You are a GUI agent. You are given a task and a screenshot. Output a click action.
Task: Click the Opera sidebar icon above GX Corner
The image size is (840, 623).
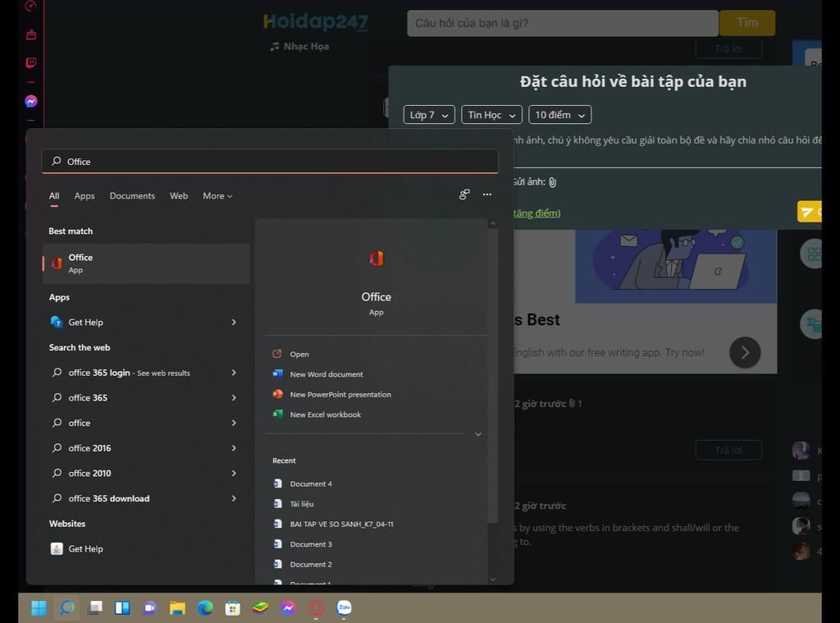pyautogui.click(x=31, y=6)
